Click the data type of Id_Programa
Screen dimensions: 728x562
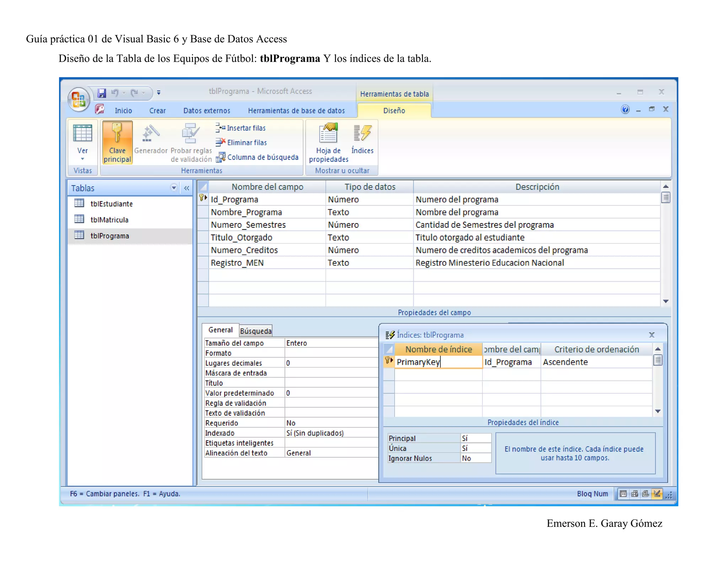coord(369,199)
